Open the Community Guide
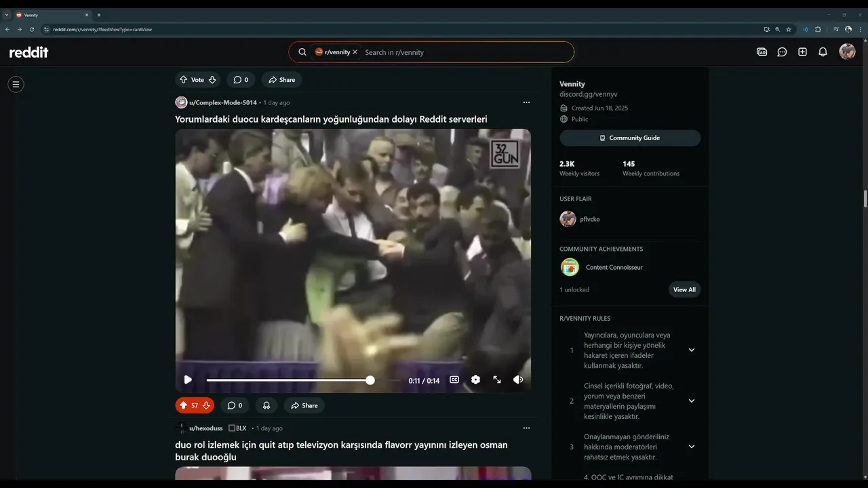 pos(630,138)
